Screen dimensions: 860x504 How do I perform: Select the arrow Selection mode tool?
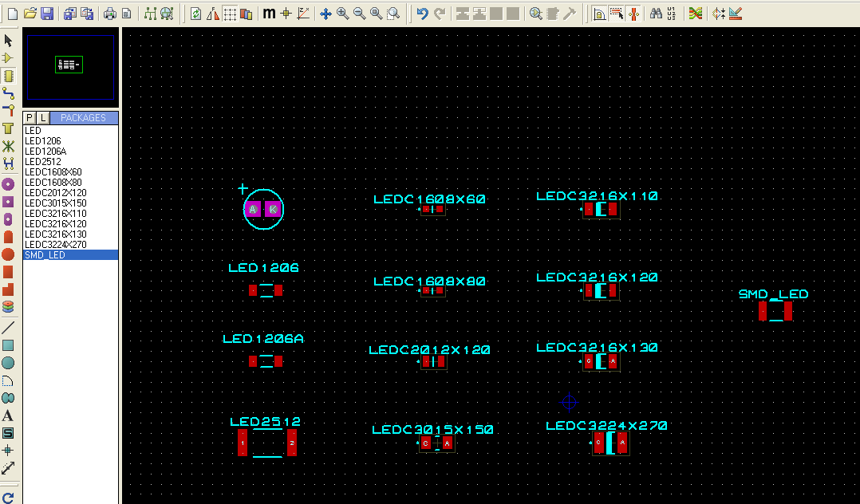click(x=8, y=41)
